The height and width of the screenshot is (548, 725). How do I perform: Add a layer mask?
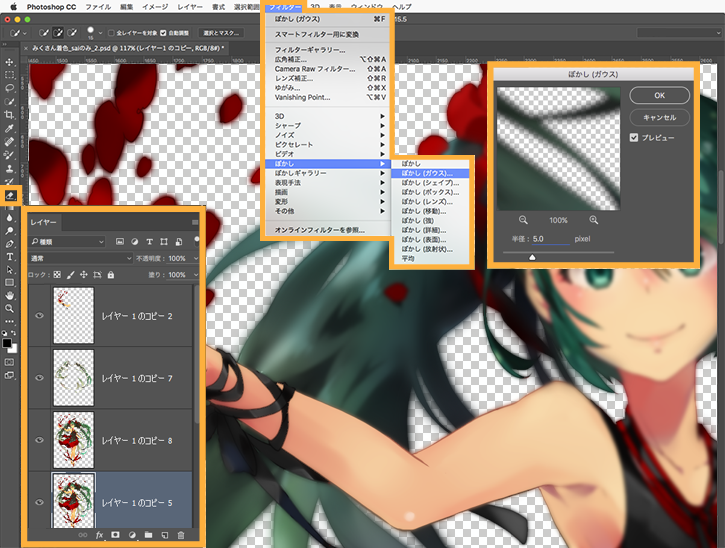click(x=115, y=535)
